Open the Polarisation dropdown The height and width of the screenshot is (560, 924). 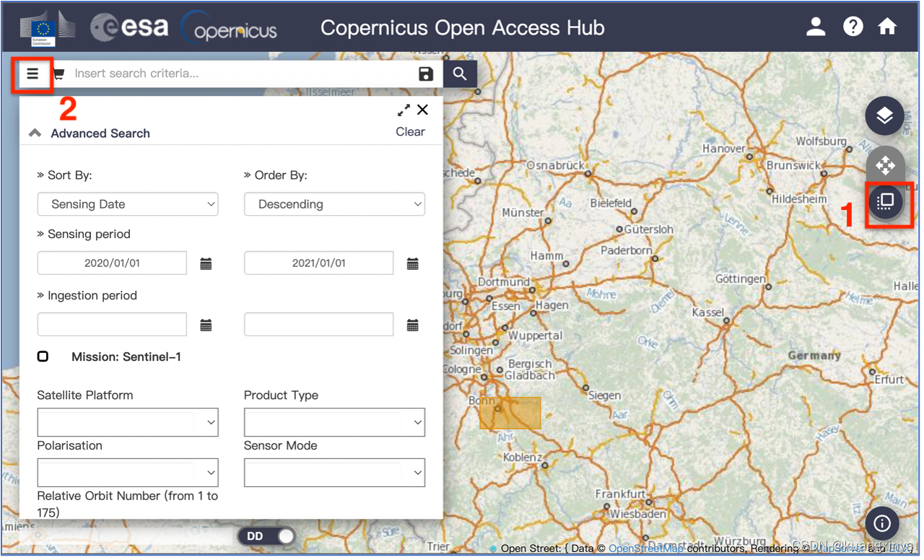point(128,473)
